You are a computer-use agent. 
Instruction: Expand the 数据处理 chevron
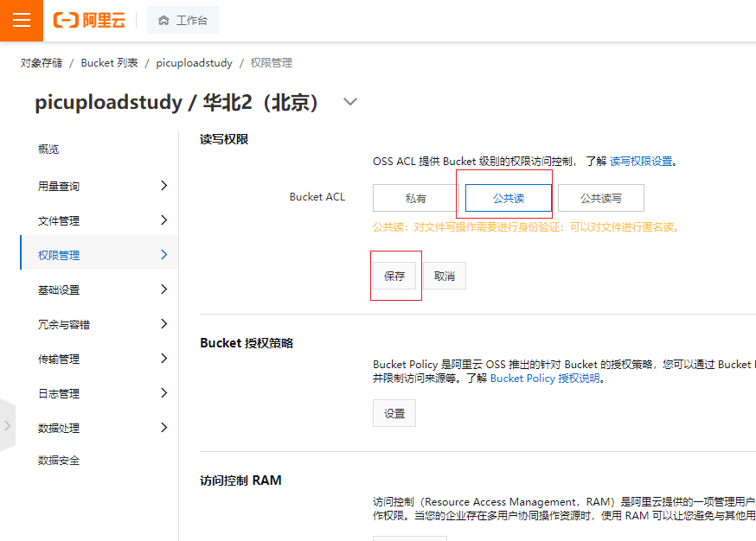click(x=164, y=428)
